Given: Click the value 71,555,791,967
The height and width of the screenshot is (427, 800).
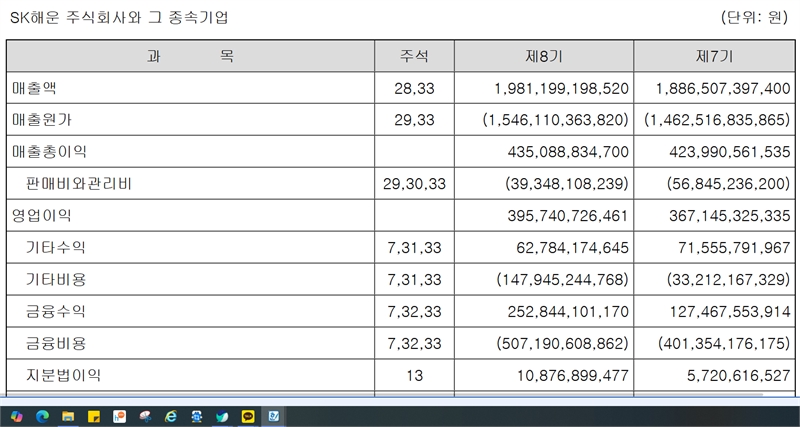Looking at the screenshot, I should click(734, 248).
